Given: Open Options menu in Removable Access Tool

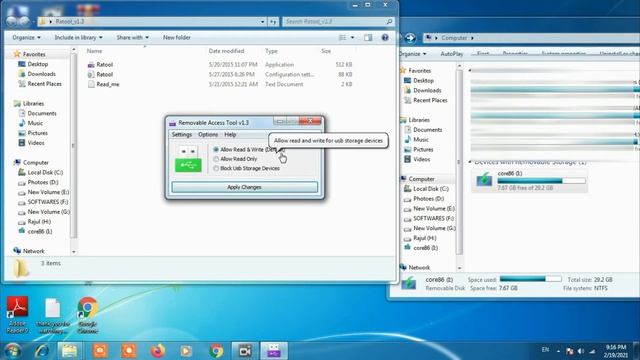Looking at the screenshot, I should (208, 134).
